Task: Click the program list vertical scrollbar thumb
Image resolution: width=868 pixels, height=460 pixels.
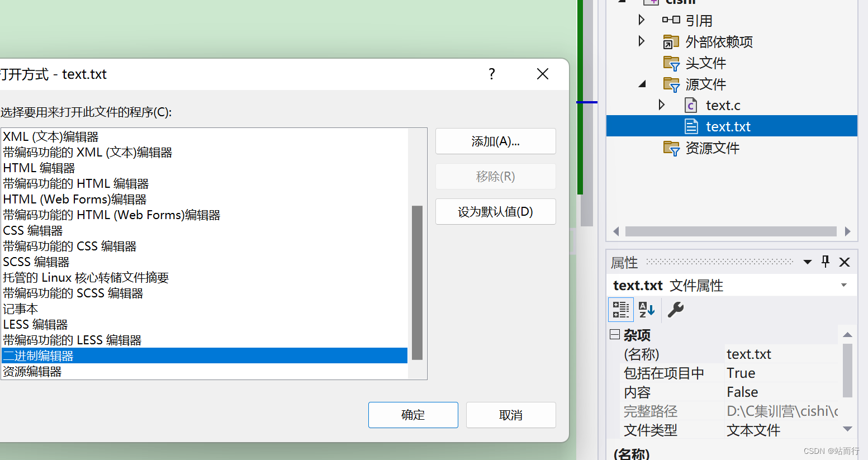Action: point(417,283)
